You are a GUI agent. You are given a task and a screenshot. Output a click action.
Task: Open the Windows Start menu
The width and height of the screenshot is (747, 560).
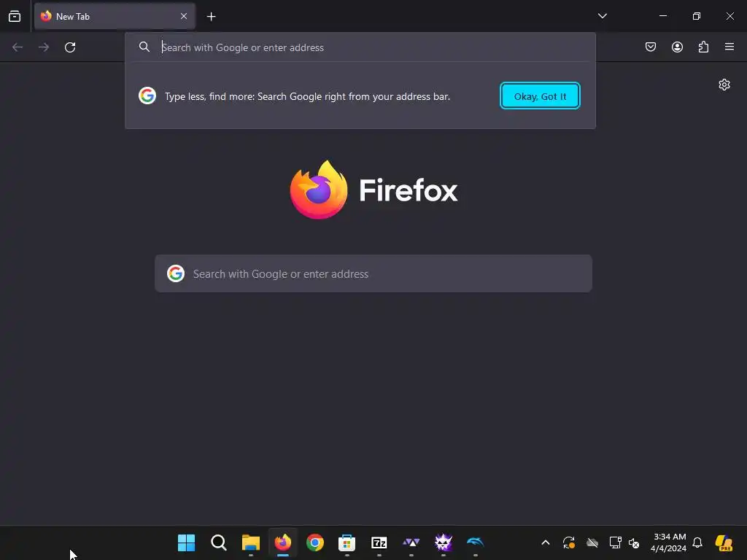pos(186,542)
